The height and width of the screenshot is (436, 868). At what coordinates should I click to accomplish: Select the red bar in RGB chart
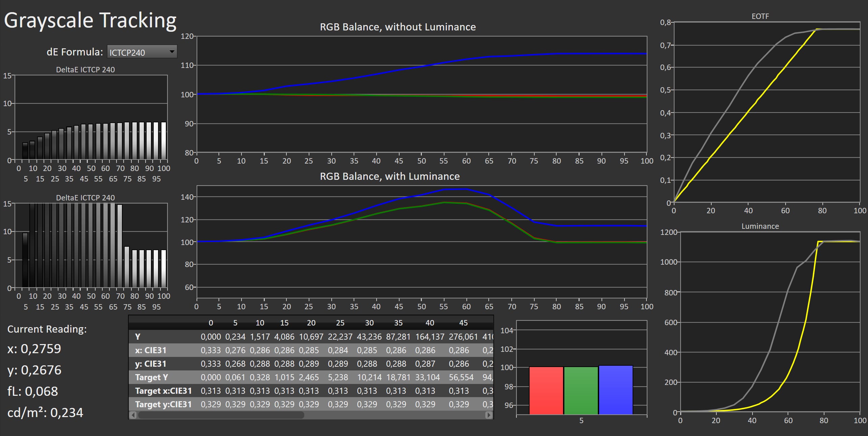coord(546,390)
